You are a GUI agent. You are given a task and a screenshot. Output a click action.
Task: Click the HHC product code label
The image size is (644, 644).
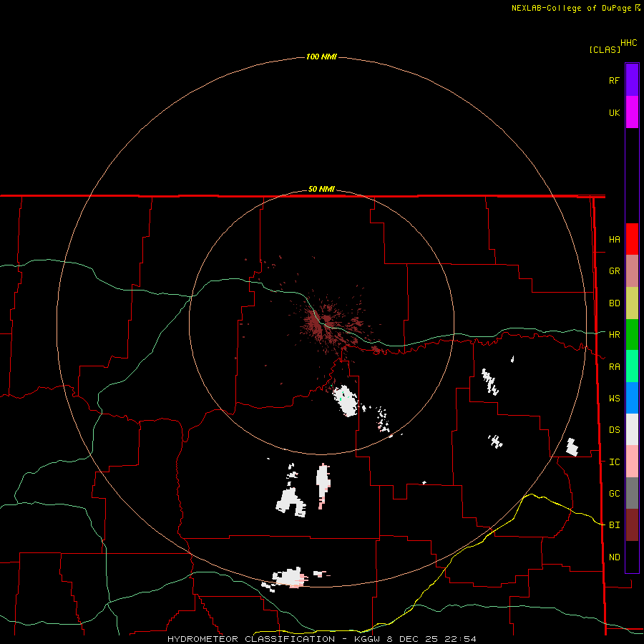pos(629,43)
